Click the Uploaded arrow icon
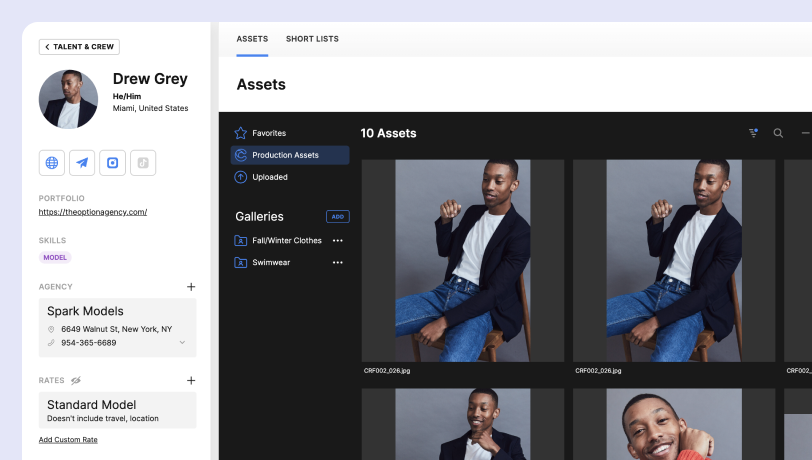This screenshot has height=460, width=812. pyautogui.click(x=240, y=177)
